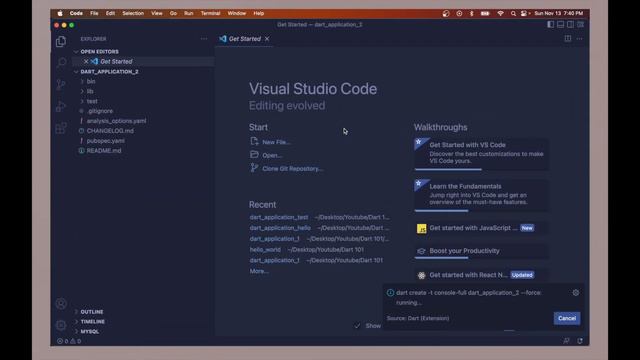The image size is (640, 360).
Task: Collapse the DART_APPLICATION_2 folder section
Action: tap(76, 72)
